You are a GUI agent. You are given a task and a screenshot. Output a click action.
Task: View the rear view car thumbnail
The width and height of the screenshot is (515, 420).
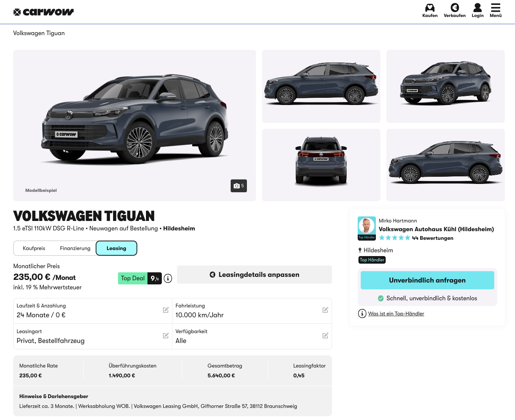[x=321, y=165]
